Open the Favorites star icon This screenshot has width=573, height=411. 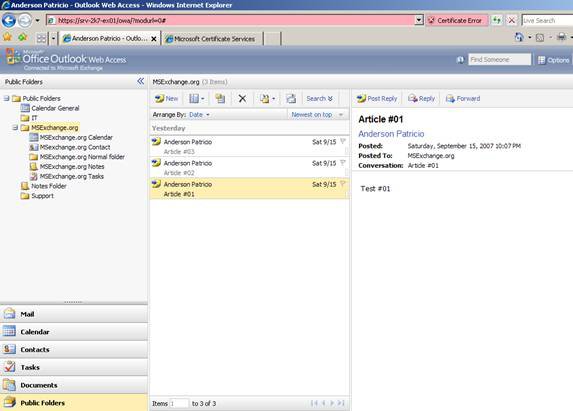click(7, 37)
